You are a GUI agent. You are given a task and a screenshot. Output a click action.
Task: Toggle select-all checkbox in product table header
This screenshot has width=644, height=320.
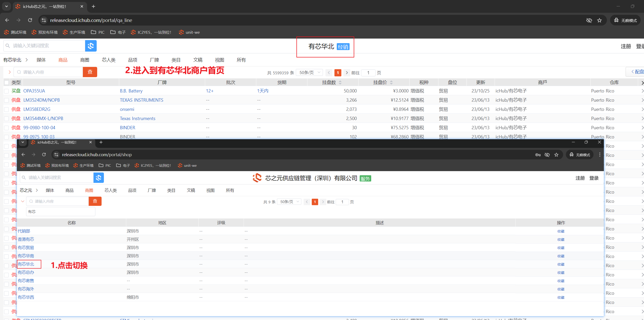6,82
